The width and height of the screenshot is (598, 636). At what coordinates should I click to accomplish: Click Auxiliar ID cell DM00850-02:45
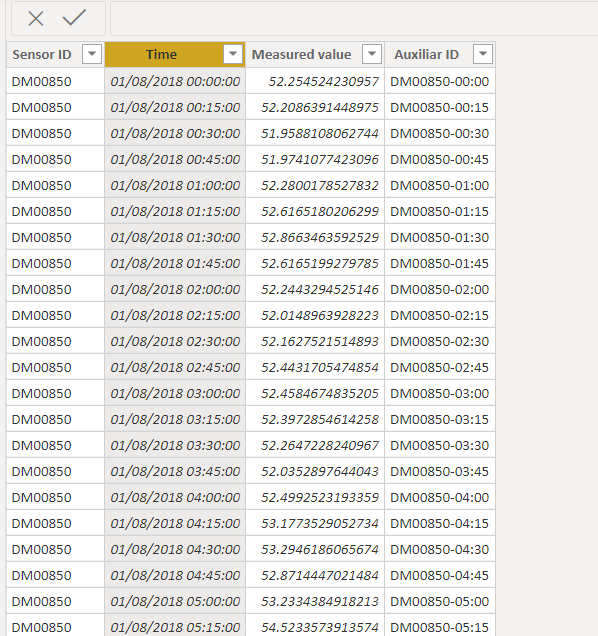tap(440, 367)
